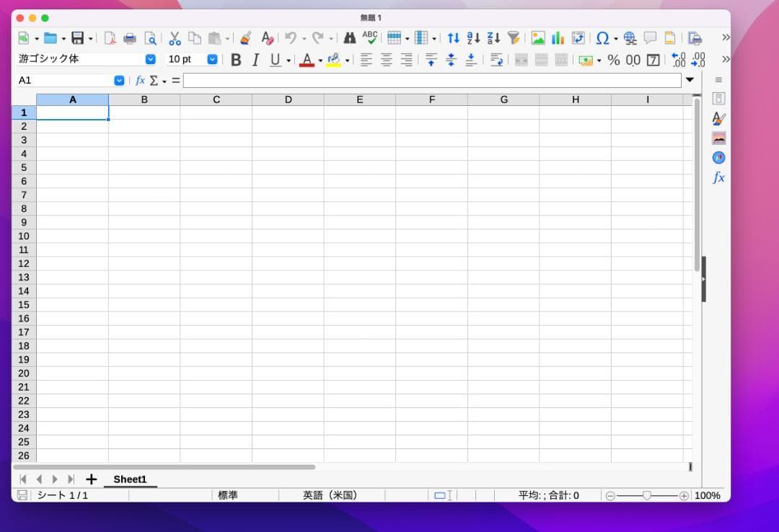Click the Cut scissors icon
The height and width of the screenshot is (532, 779).
[x=175, y=37]
